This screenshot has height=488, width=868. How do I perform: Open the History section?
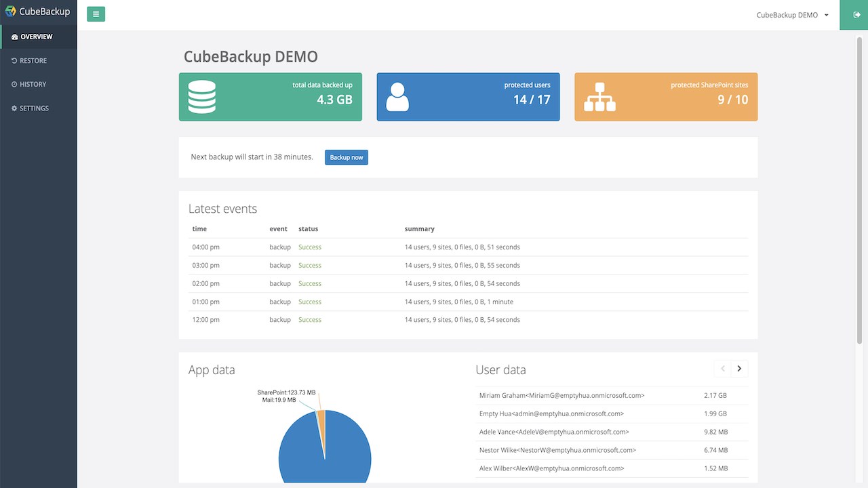[x=39, y=84]
